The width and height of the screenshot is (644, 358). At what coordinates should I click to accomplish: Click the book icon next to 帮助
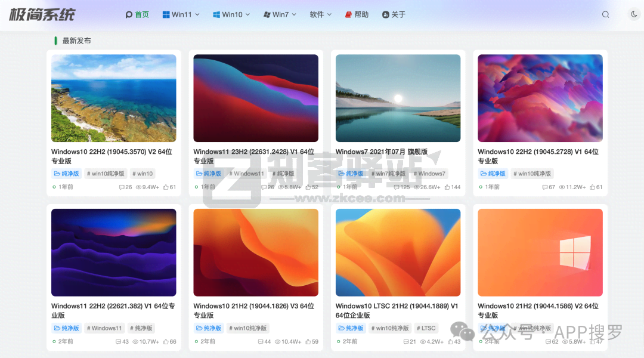coord(348,14)
